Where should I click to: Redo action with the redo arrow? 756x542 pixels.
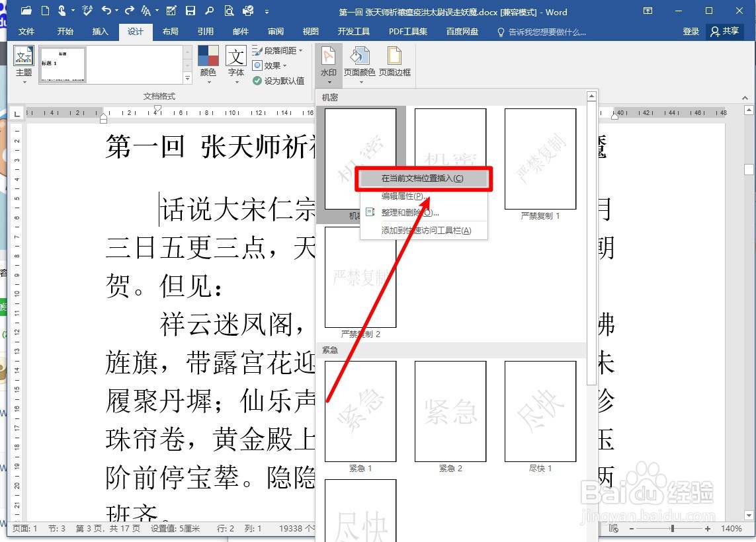(x=129, y=10)
